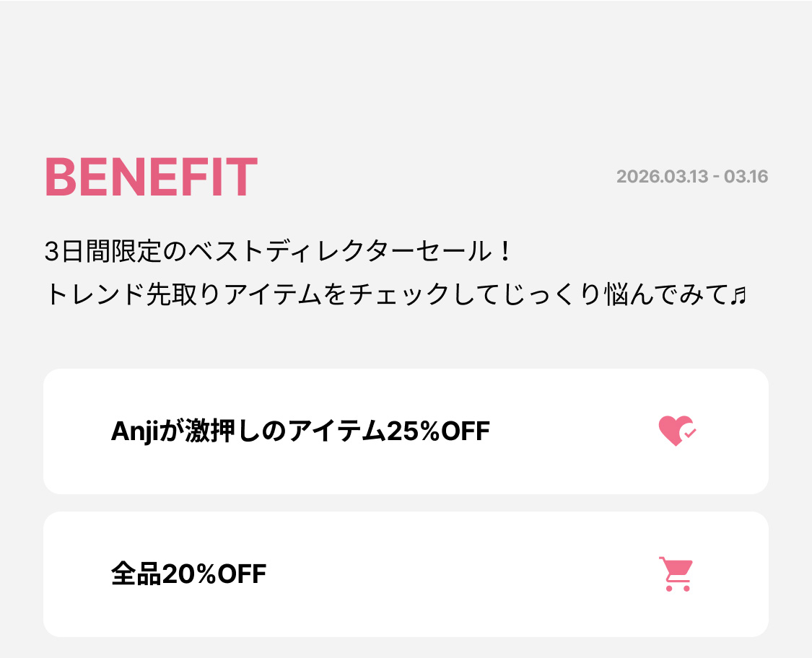Click the pink shopping cart icon

(x=676, y=574)
